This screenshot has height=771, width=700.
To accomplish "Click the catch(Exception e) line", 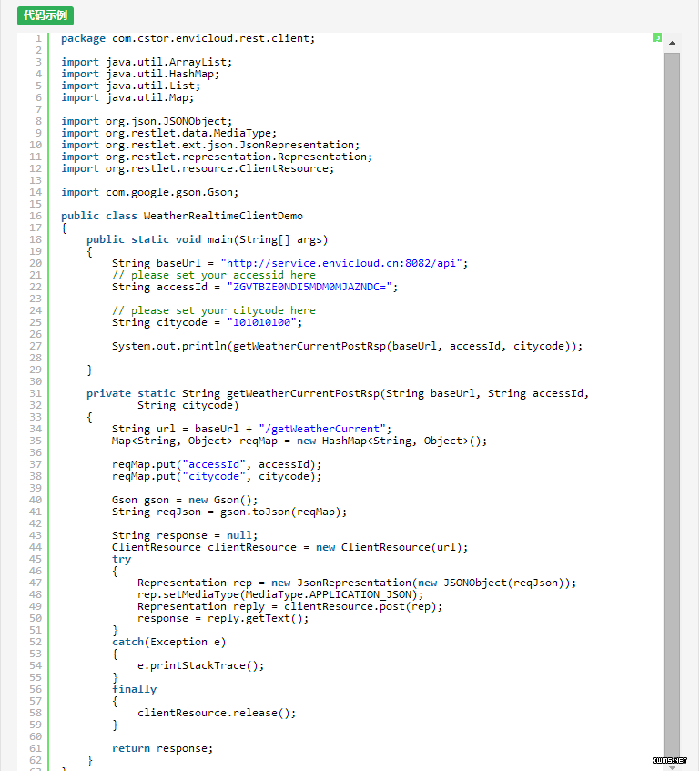I will click(169, 641).
